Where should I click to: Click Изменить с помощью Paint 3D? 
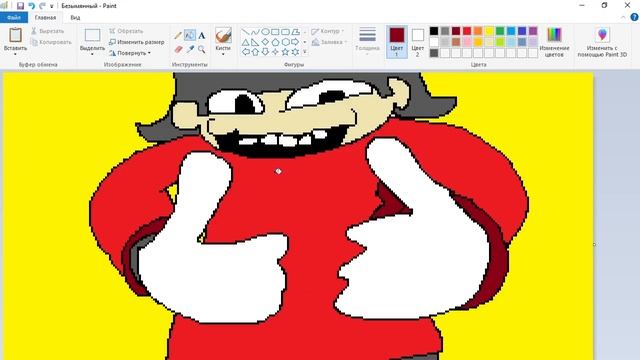[602, 42]
